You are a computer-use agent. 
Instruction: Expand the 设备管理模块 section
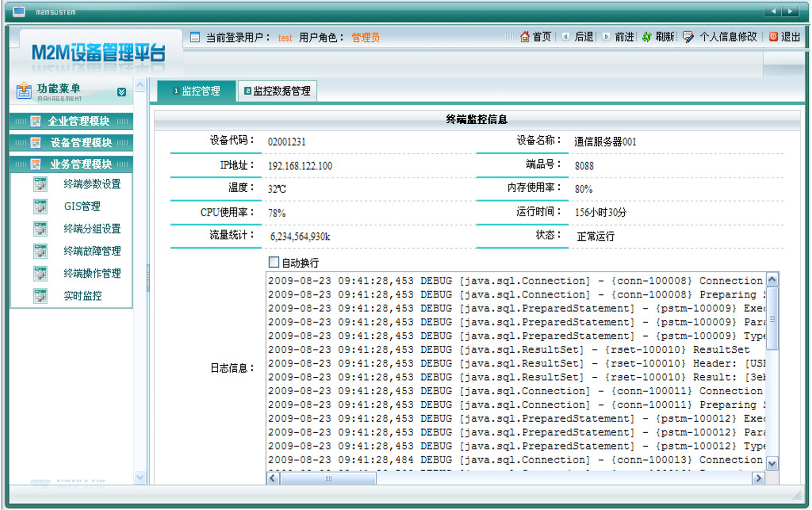coord(71,143)
